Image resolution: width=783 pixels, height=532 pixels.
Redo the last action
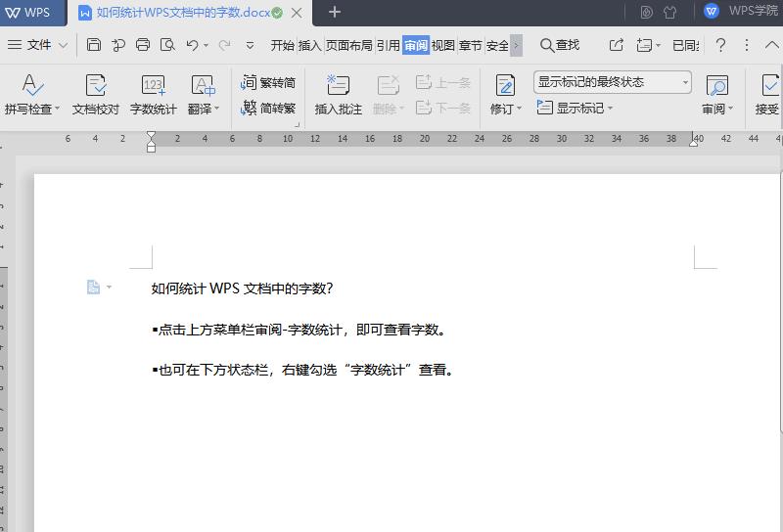(224, 45)
